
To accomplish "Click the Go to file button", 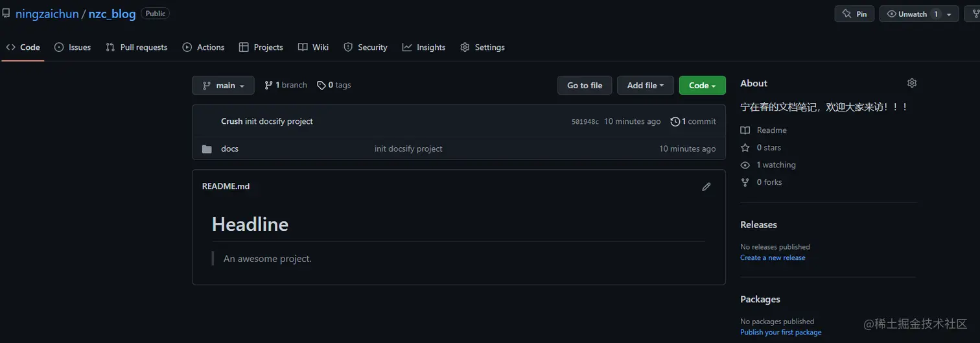I will point(585,85).
